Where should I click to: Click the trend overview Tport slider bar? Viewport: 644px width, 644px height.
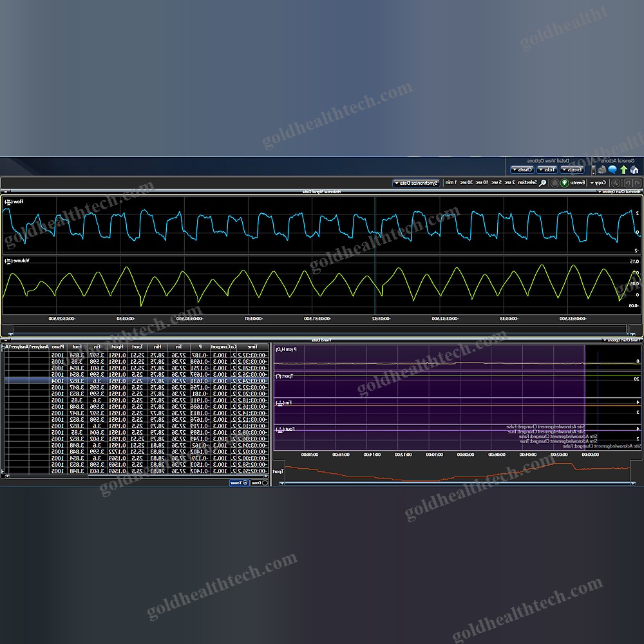457,484
